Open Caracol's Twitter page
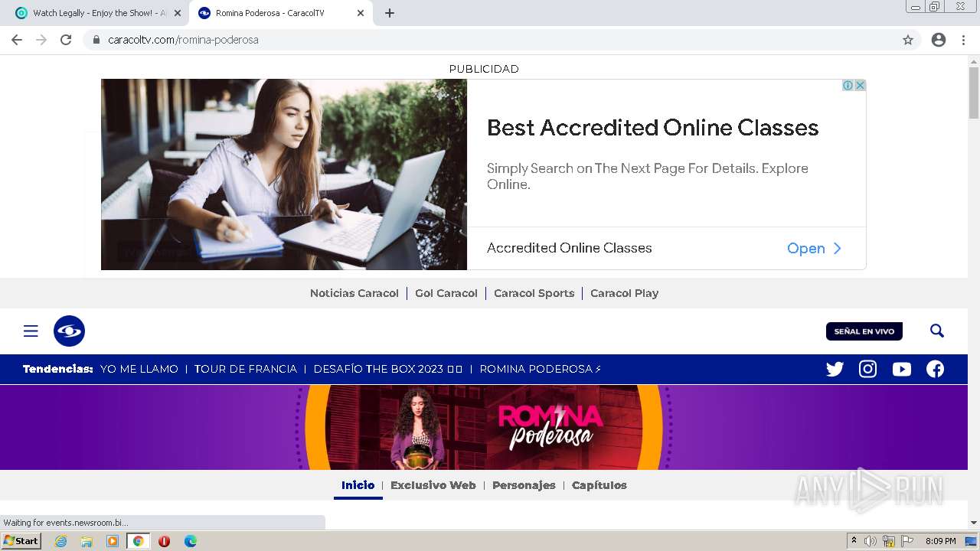 (x=835, y=369)
